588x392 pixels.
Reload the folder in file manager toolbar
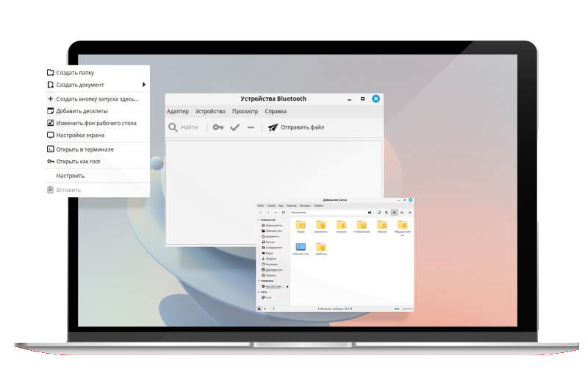[284, 213]
